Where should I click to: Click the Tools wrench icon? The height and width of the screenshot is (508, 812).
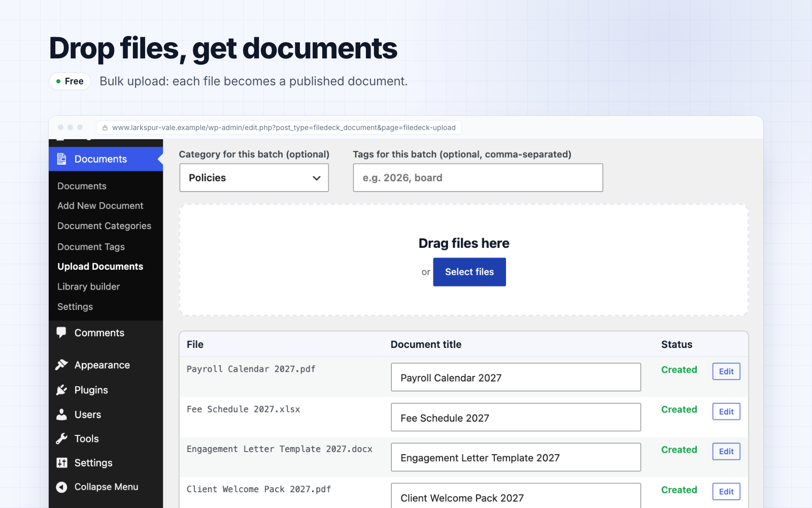pos(61,438)
